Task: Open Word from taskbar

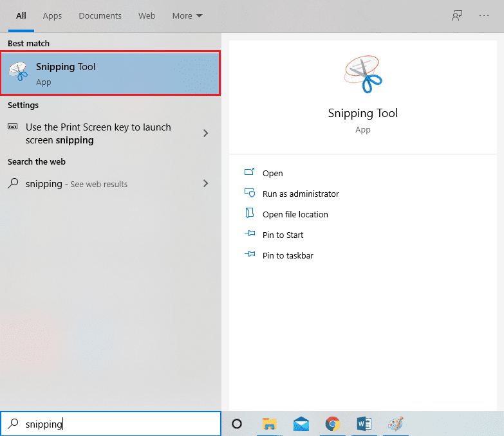Action: (x=364, y=424)
